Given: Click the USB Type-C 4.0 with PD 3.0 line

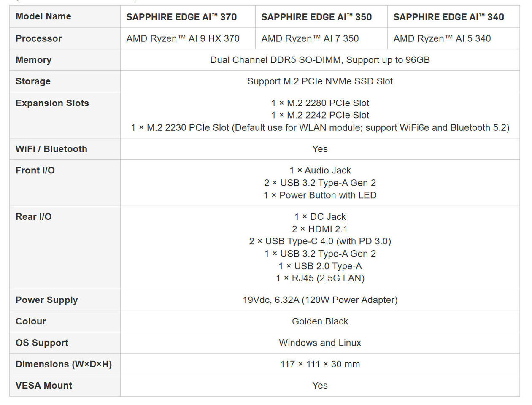Looking at the screenshot, I should click(320, 241).
